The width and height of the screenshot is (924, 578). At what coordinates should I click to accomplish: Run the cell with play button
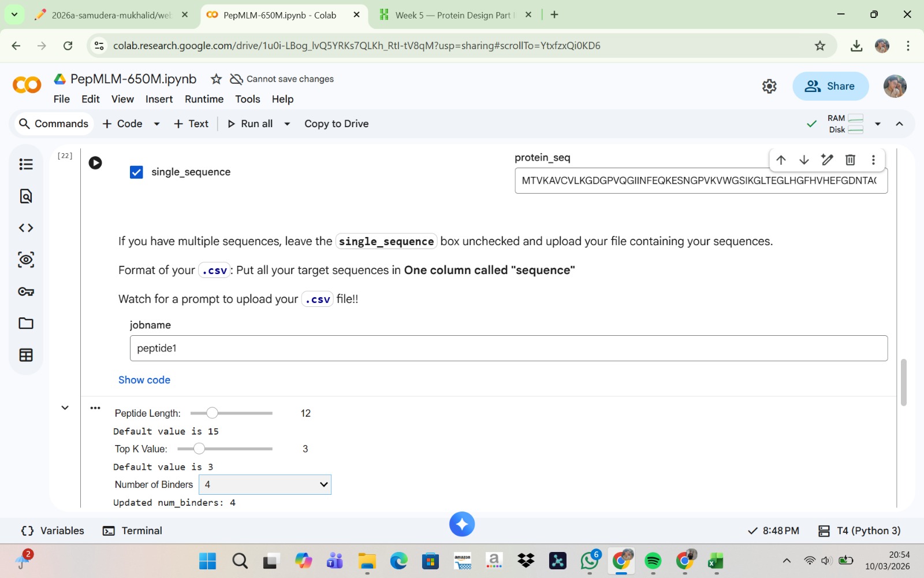[x=95, y=163]
